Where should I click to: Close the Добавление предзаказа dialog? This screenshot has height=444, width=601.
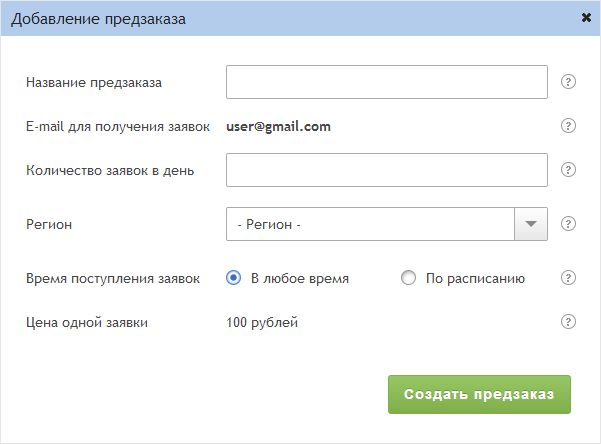pyautogui.click(x=585, y=18)
